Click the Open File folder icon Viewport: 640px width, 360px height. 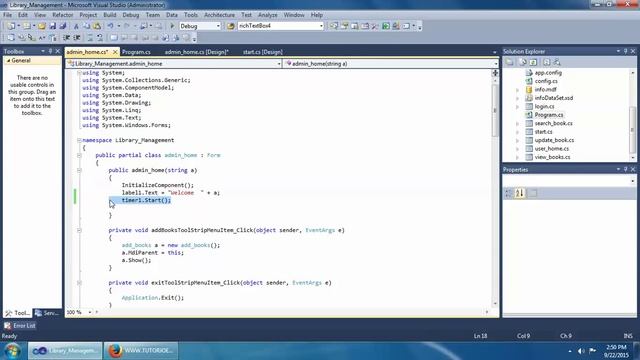click(x=42, y=26)
